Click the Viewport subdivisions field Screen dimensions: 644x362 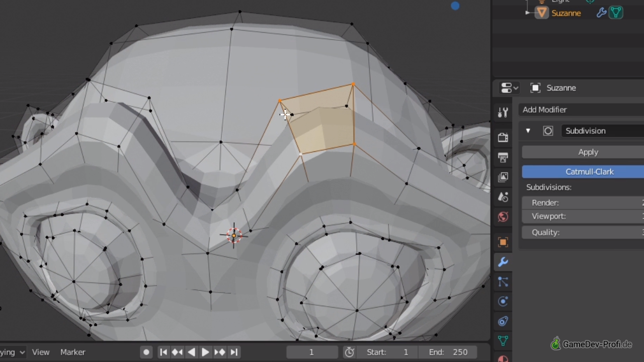click(x=583, y=216)
